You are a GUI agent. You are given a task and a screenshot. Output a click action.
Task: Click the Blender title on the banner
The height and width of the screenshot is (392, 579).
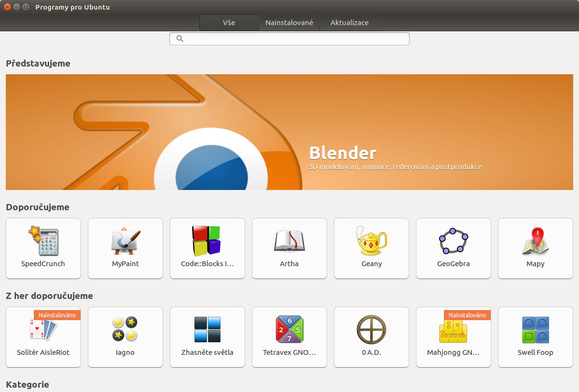343,153
